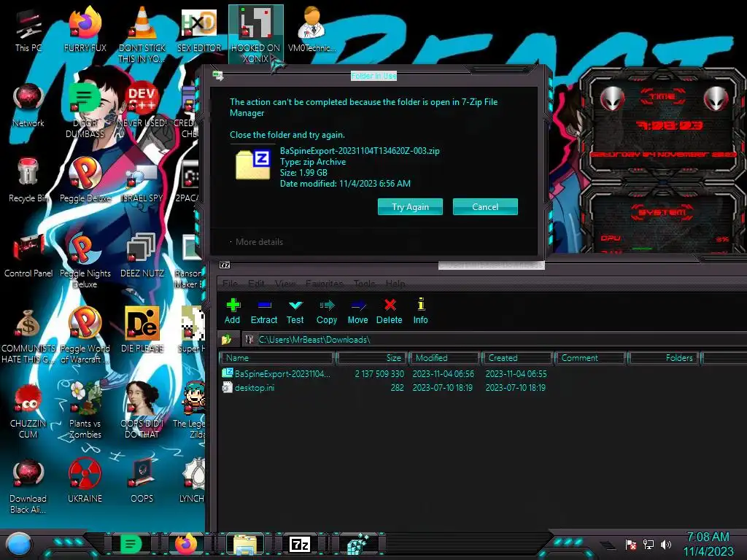Select the FURRY FUX Firefox desktop icon
Screen dimensions: 747x560
[x=85, y=31]
